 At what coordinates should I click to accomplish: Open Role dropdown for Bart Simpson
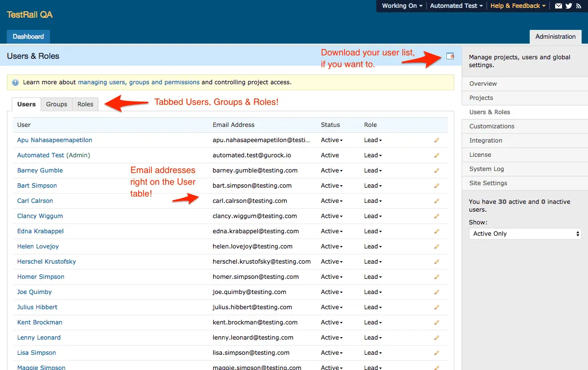[373, 186]
